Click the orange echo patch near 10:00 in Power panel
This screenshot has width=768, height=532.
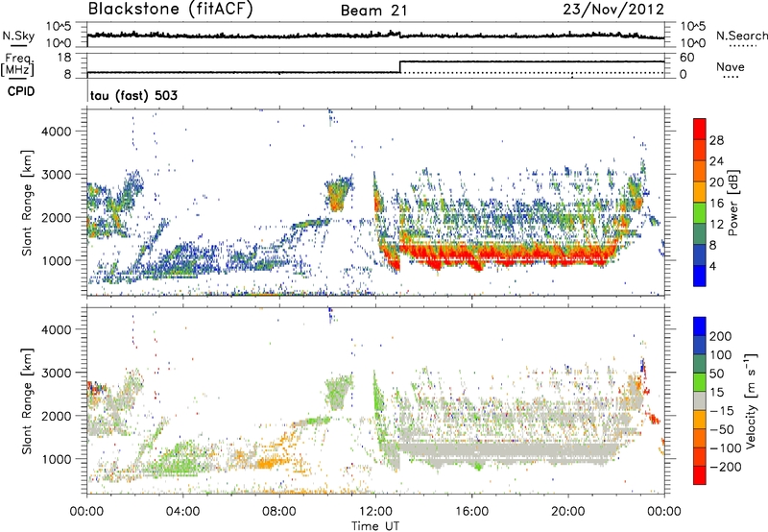tap(338, 196)
